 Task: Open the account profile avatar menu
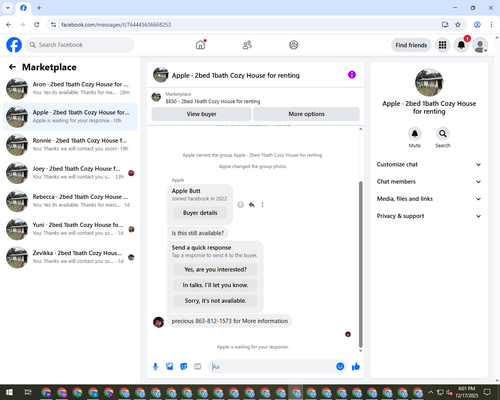tap(480, 45)
